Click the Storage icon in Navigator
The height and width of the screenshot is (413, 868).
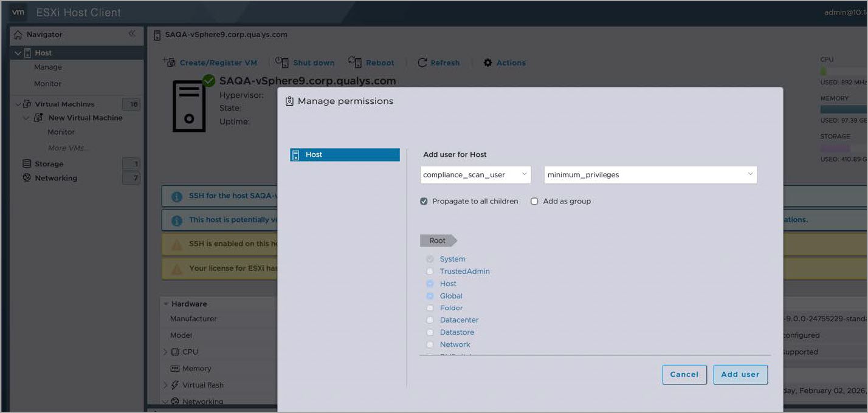[x=27, y=163]
